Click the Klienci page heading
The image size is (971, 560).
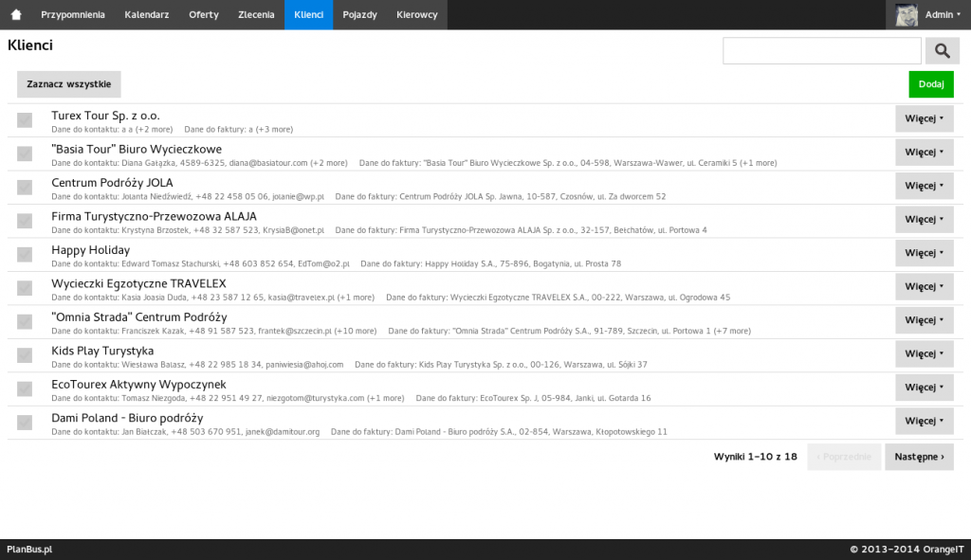30,45
